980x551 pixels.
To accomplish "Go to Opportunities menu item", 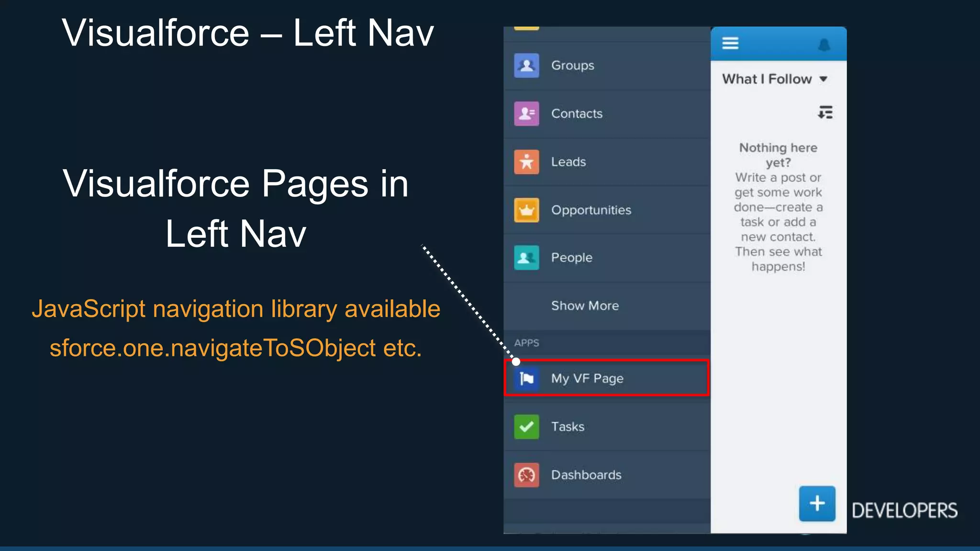I will [x=607, y=210].
